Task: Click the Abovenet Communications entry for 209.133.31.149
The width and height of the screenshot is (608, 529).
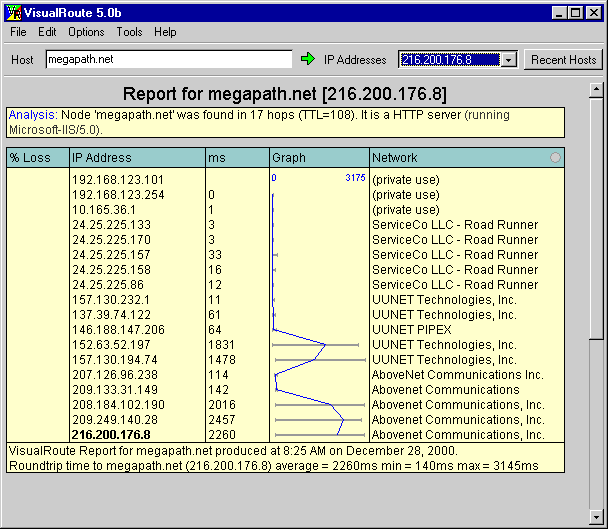Action: click(446, 390)
